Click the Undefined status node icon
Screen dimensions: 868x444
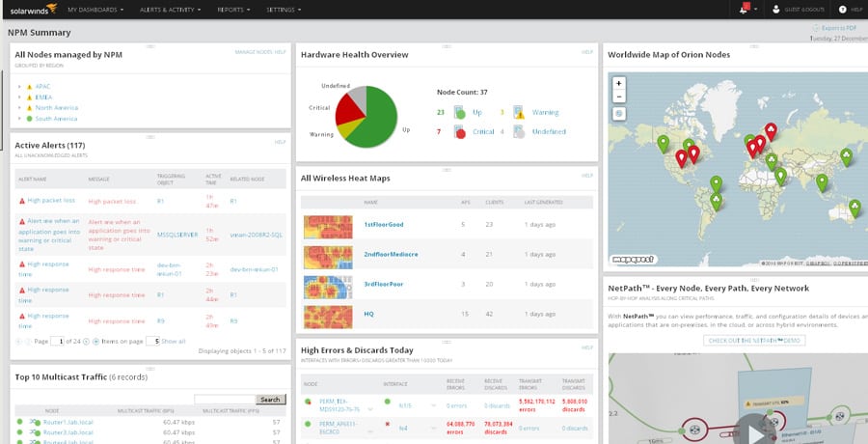pyautogui.click(x=519, y=132)
